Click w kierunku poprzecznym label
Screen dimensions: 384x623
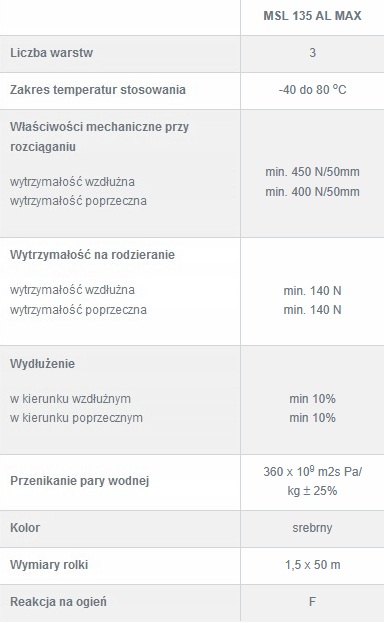(76, 418)
